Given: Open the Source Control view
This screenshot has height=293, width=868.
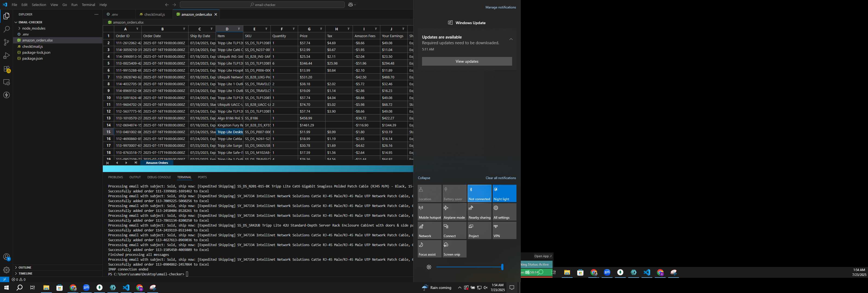Looking at the screenshot, I should [x=7, y=43].
